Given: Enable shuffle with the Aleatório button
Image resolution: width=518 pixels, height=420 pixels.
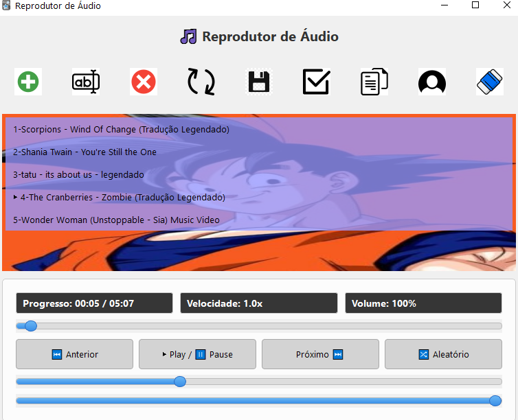Looking at the screenshot, I should click(x=443, y=354).
